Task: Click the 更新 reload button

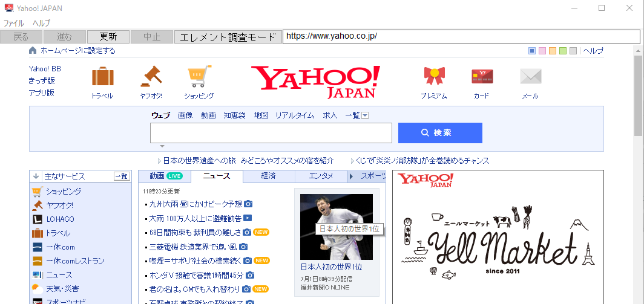Action: 108,37
